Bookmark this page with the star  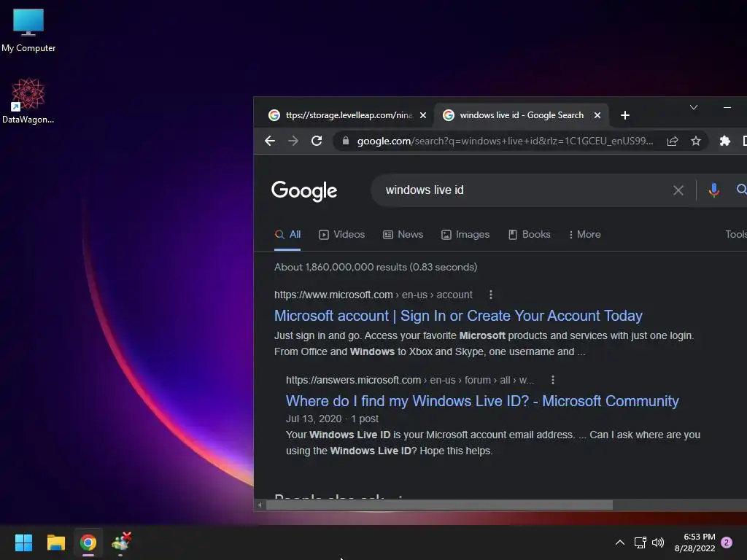click(695, 141)
